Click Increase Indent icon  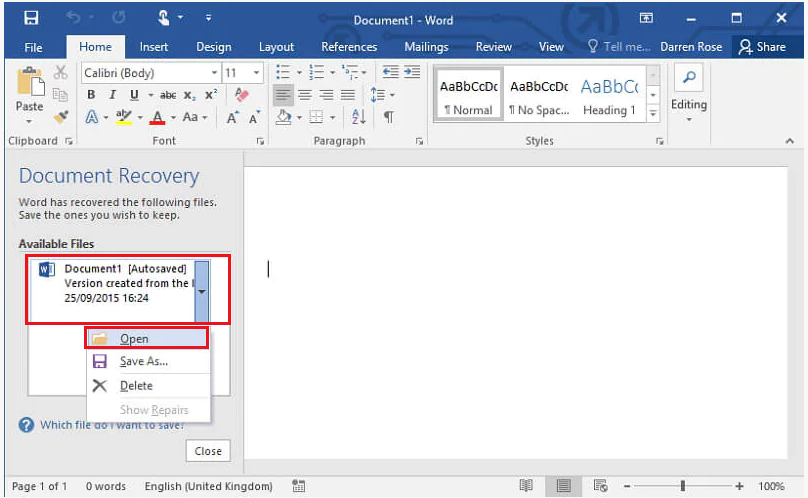[412, 72]
